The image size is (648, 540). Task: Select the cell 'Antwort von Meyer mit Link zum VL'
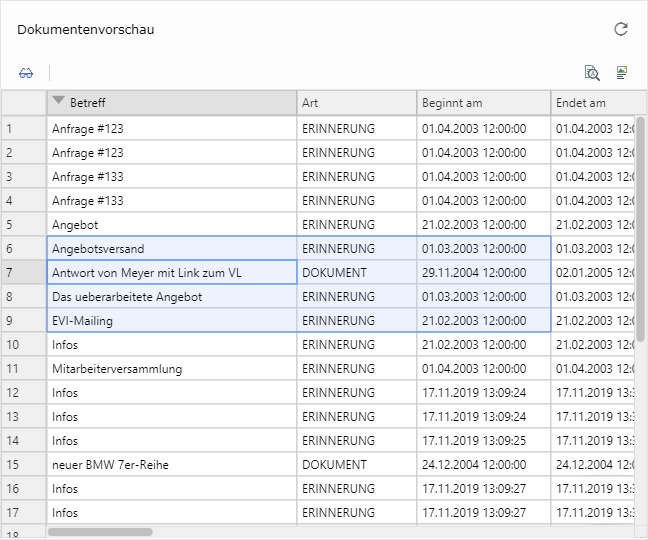point(171,273)
